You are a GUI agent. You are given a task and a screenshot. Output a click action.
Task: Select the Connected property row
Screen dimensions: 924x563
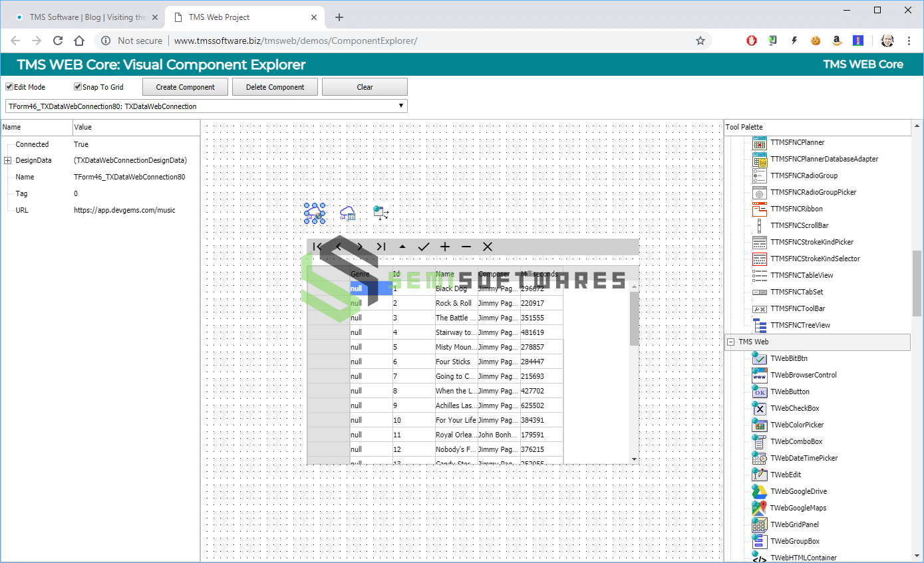[x=100, y=144]
